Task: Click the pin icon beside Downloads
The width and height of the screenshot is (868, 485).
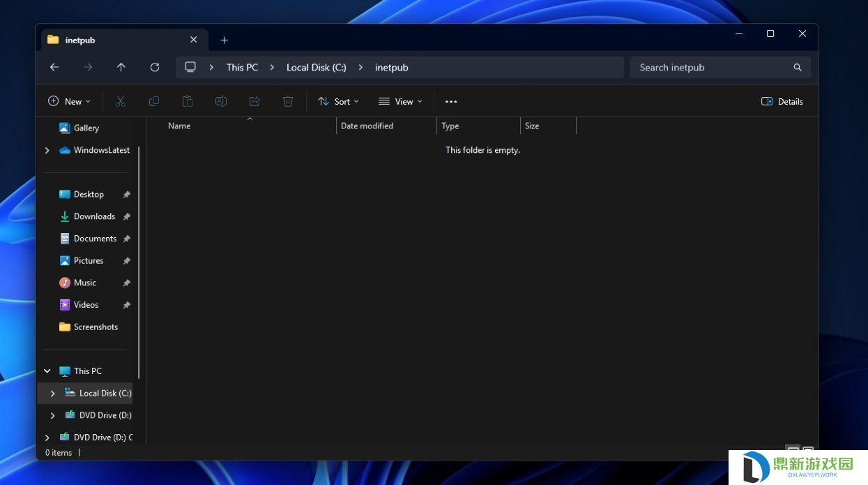Action: click(x=126, y=217)
